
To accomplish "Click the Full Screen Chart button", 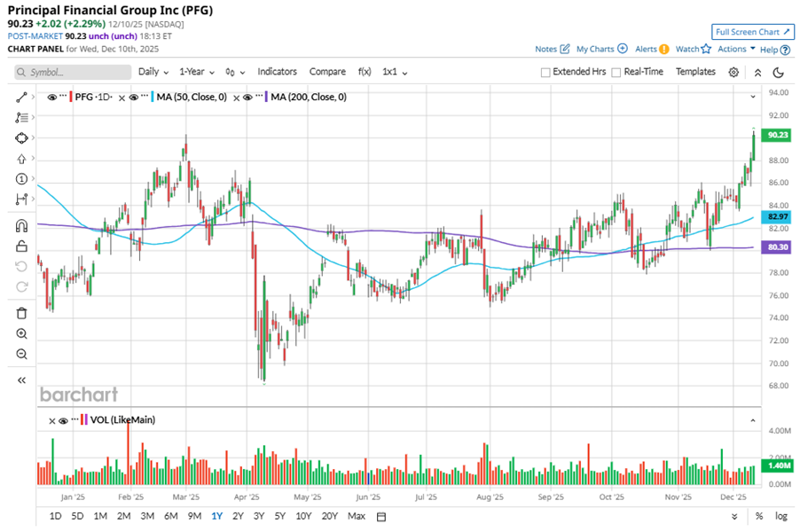I will pyautogui.click(x=750, y=32).
